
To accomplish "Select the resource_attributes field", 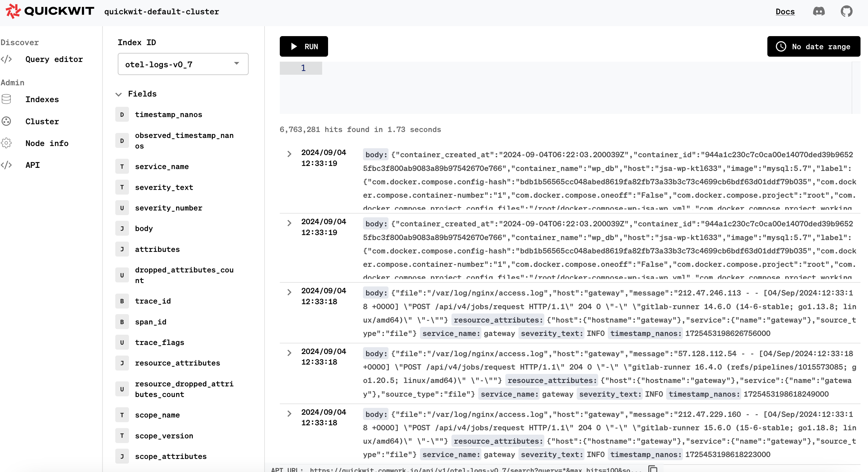I will point(178,363).
